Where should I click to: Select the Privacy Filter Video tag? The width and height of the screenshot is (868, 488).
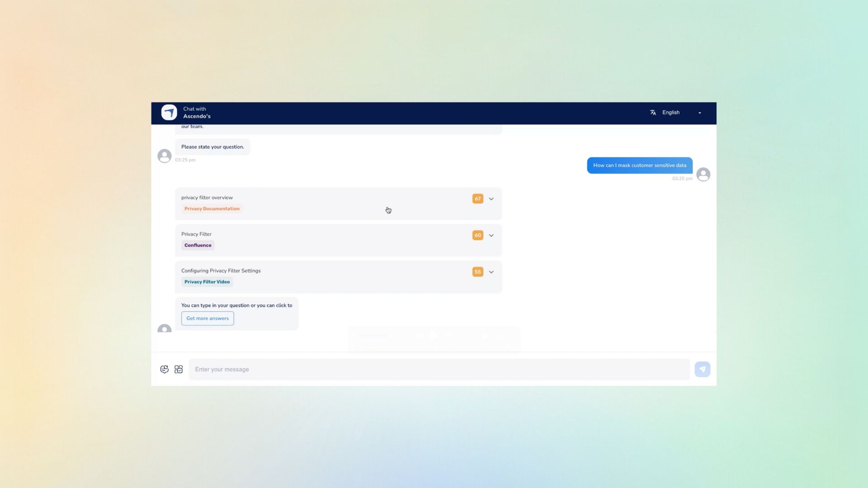(x=207, y=282)
